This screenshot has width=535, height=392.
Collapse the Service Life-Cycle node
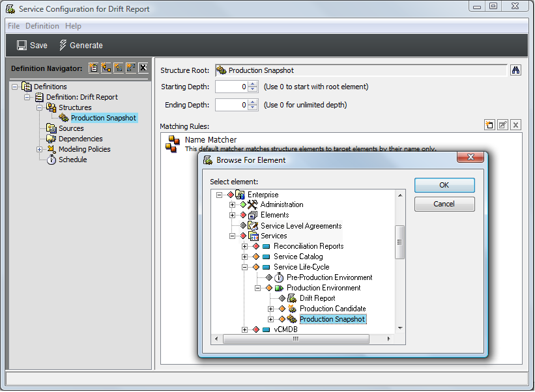[244, 267]
